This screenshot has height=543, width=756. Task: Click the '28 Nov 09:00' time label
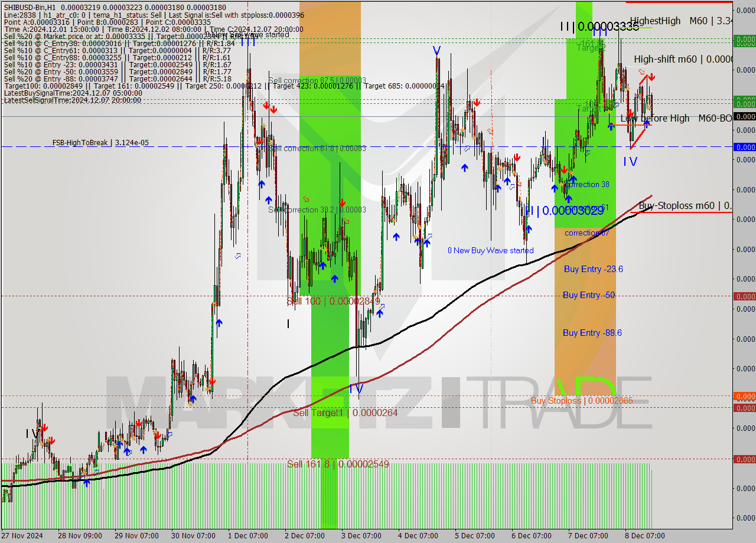pos(80,535)
